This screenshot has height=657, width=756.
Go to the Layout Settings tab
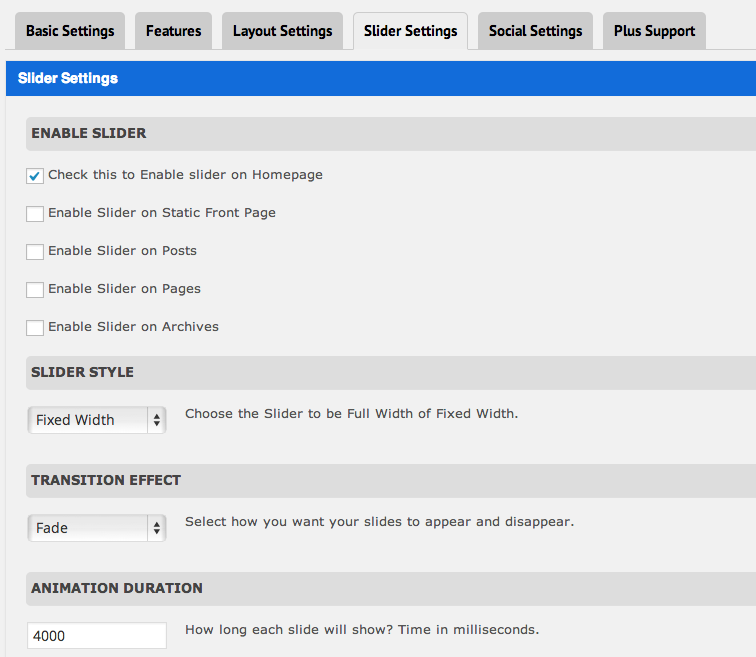click(x=283, y=31)
